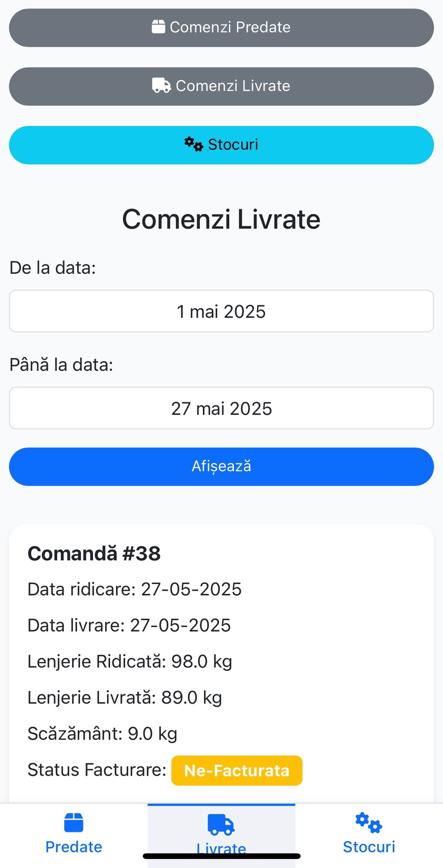Tap the 'Lenjerie Ridicată: 98.0 kg' line
Viewport: 443px width, 868px height.
tap(130, 661)
